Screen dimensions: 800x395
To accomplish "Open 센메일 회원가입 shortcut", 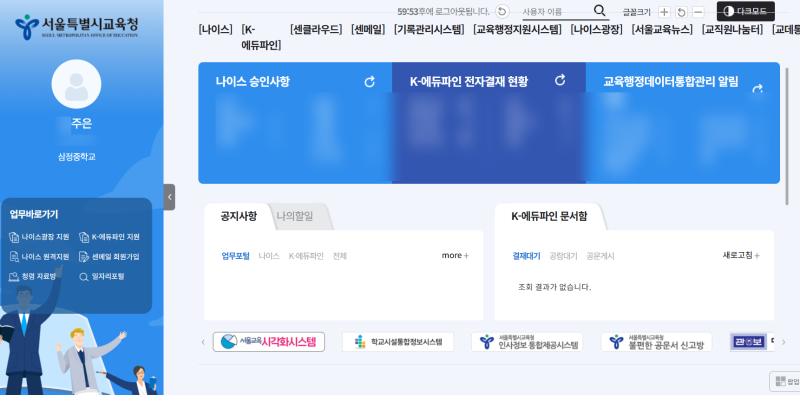I will (109, 257).
